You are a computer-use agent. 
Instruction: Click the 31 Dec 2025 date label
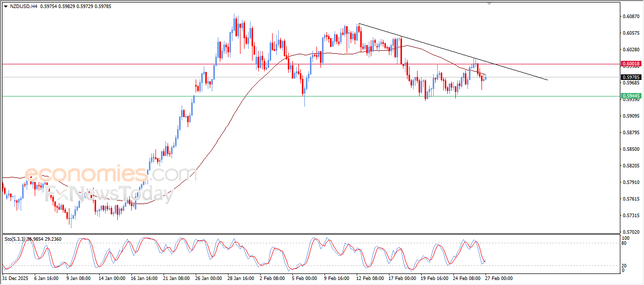(16, 277)
